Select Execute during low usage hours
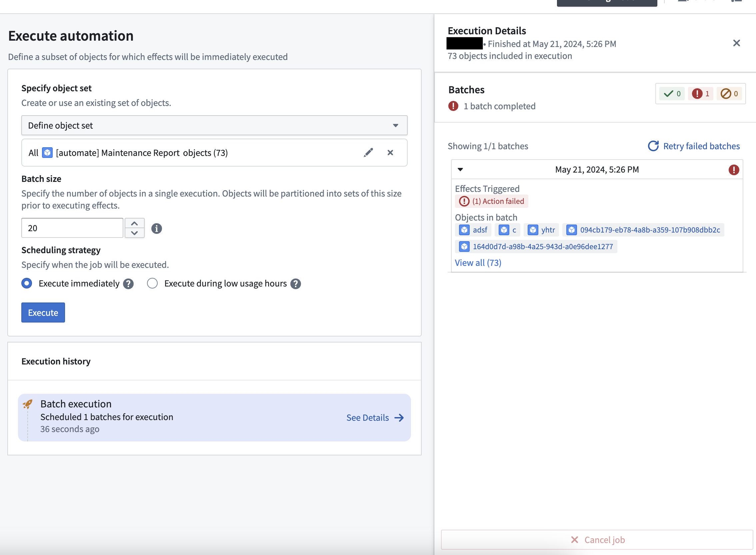The height and width of the screenshot is (555, 756). coord(152,283)
